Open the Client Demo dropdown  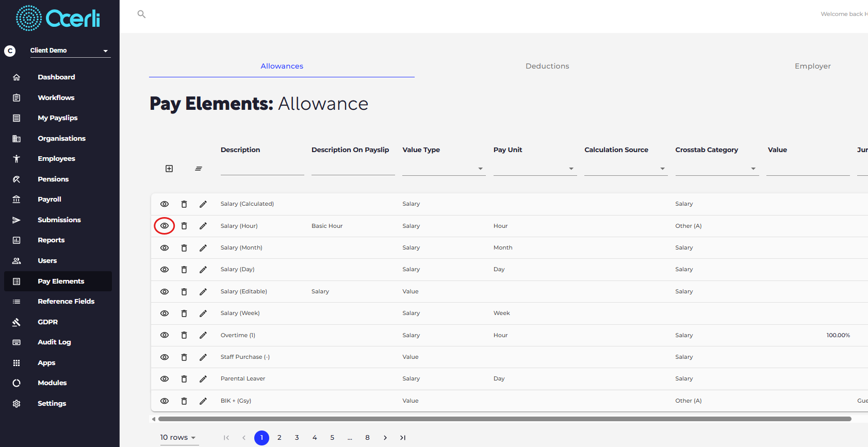[x=70, y=51]
